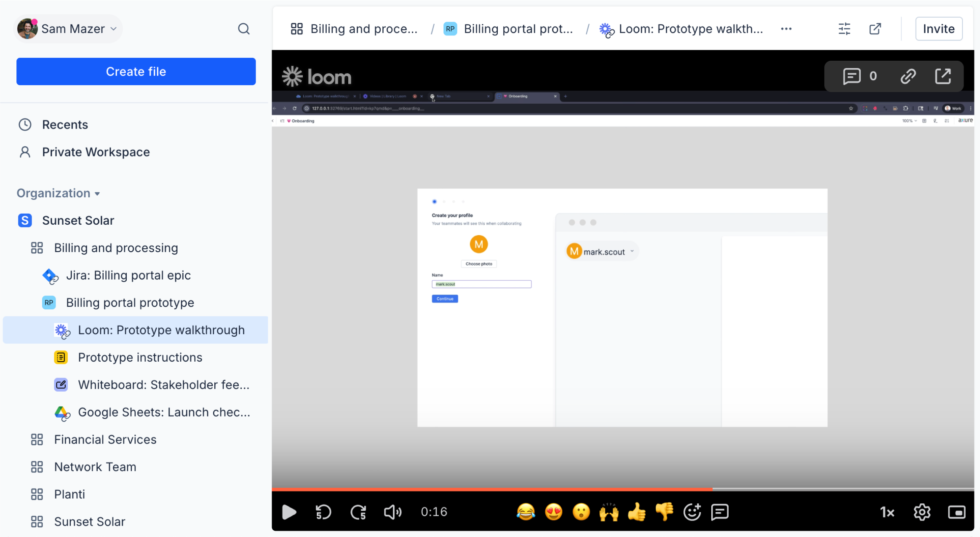Play the Loom video
The width and height of the screenshot is (980, 537).
tap(289, 512)
